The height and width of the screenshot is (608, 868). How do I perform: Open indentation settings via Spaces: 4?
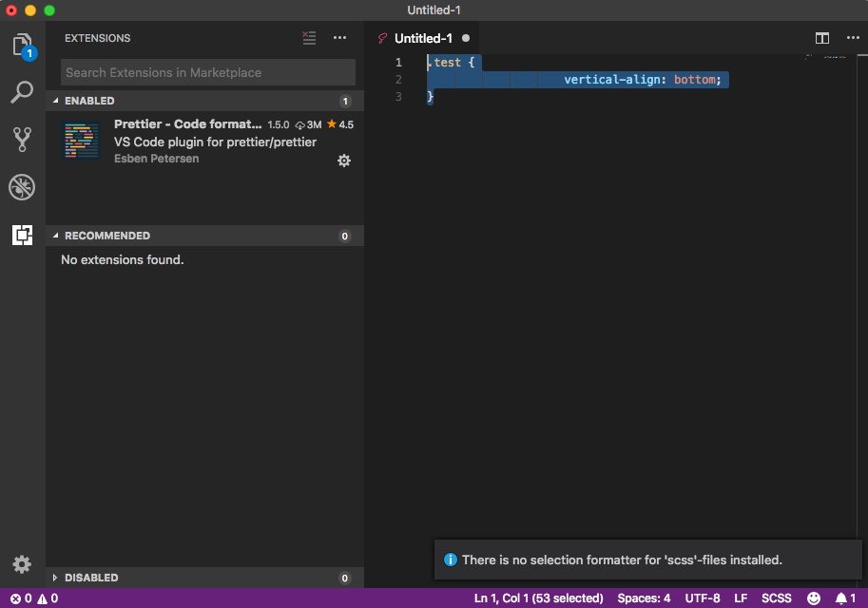(644, 598)
